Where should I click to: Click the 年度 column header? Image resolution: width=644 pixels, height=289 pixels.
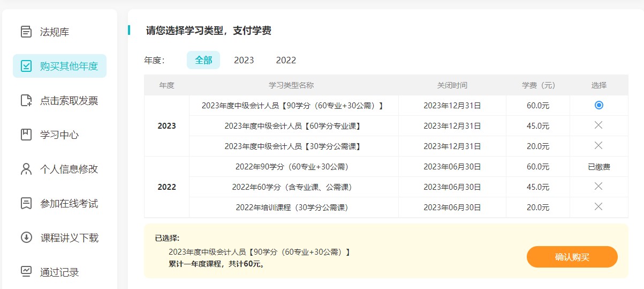(x=166, y=85)
